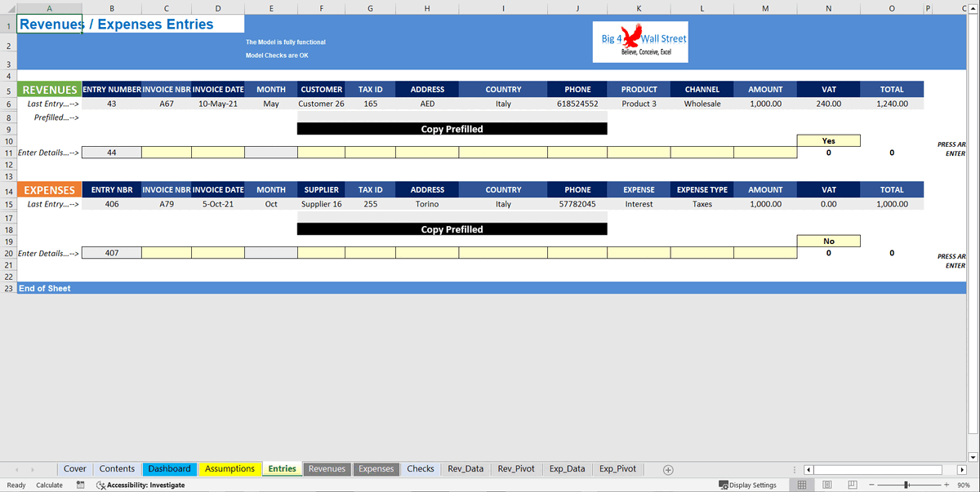Viewport: 980px width, 492px height.
Task: Open the Month dropdown in the revenue entry row
Action: [271, 153]
